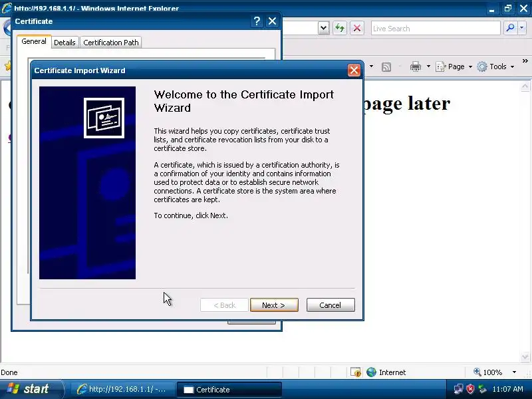
Task: Select the General tab in Certificate
Action: pyautogui.click(x=34, y=41)
